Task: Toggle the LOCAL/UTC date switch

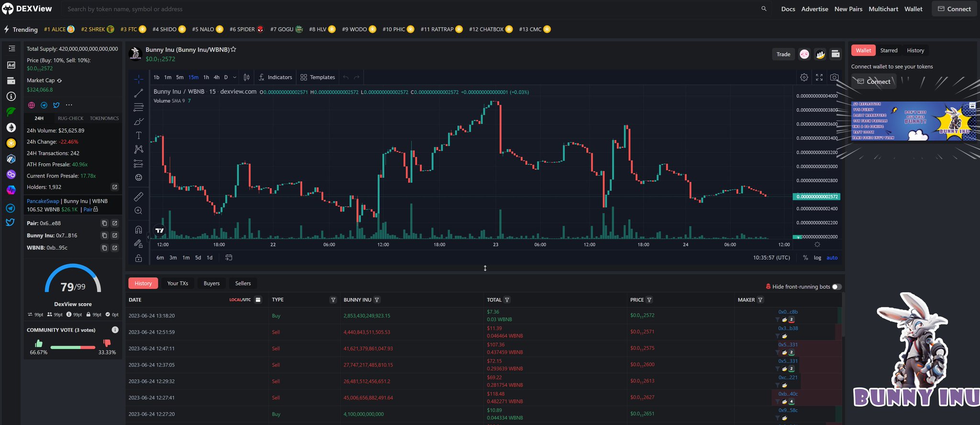Action: [240, 300]
